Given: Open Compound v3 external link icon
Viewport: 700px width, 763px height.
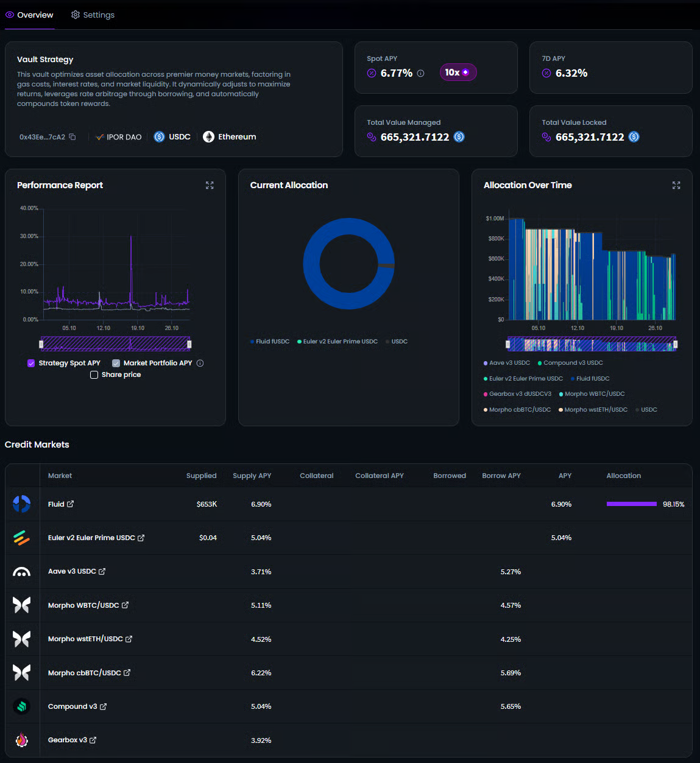Looking at the screenshot, I should (x=104, y=707).
